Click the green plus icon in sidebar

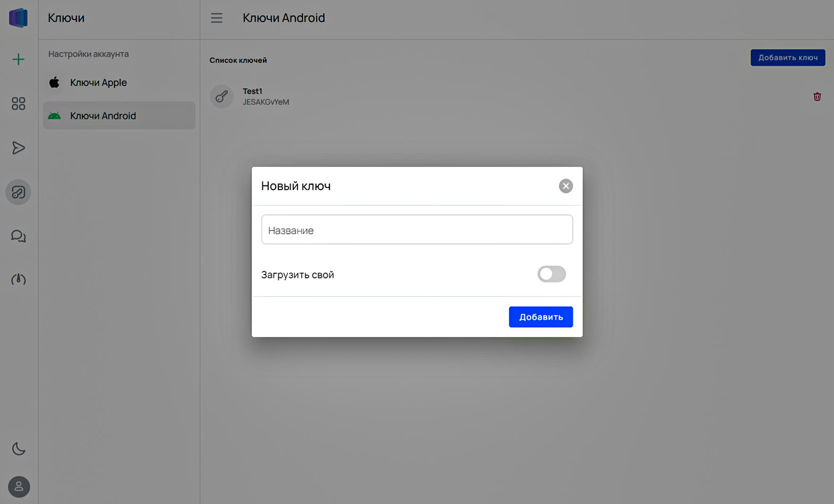[19, 59]
